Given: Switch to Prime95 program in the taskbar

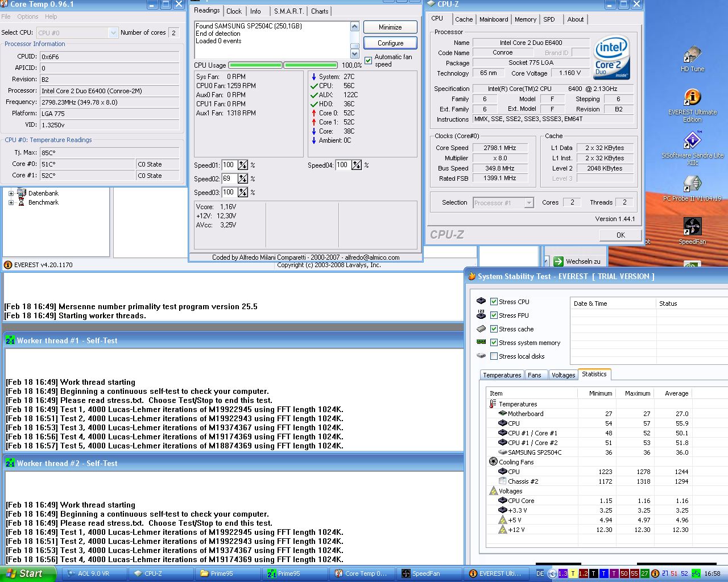Looking at the screenshot, I should (x=294, y=573).
